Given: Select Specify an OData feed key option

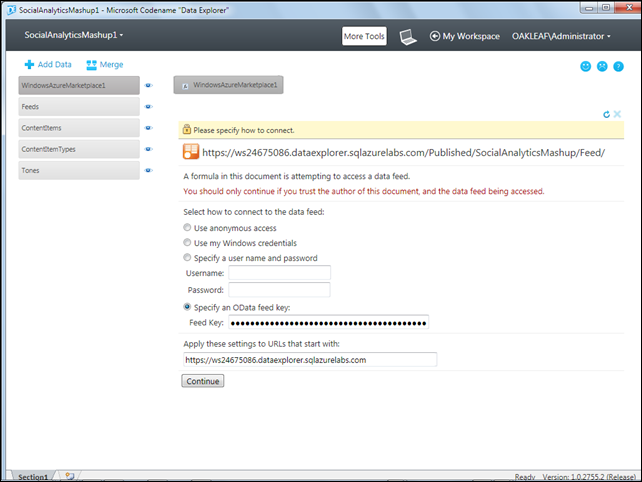Looking at the screenshot, I should coord(187,307).
